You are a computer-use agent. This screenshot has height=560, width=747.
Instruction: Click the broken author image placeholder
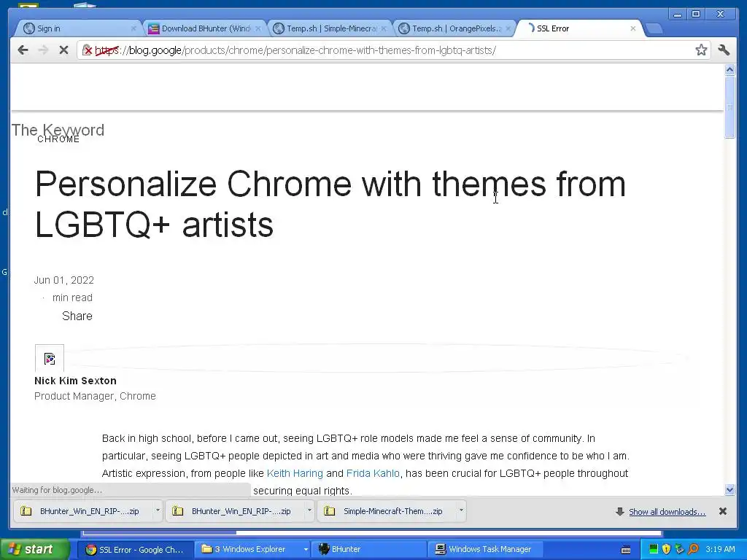(49, 358)
